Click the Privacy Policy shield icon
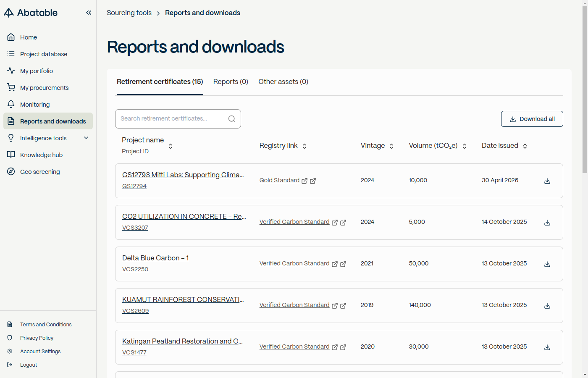 [x=10, y=338]
